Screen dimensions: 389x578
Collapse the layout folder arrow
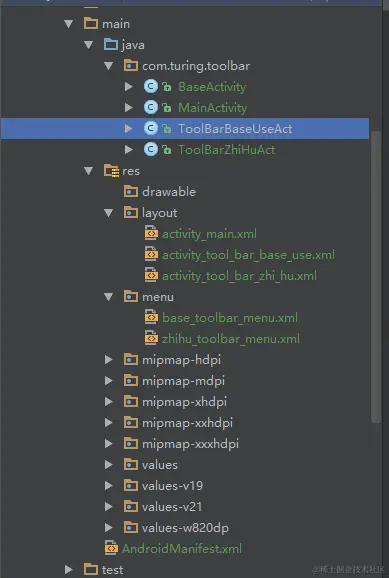(108, 213)
